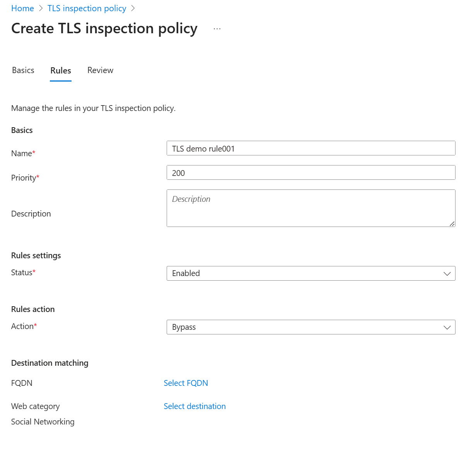Viewport: 476px width, 462px height.
Task: Open the Action Bypass dropdown
Action: [311, 327]
